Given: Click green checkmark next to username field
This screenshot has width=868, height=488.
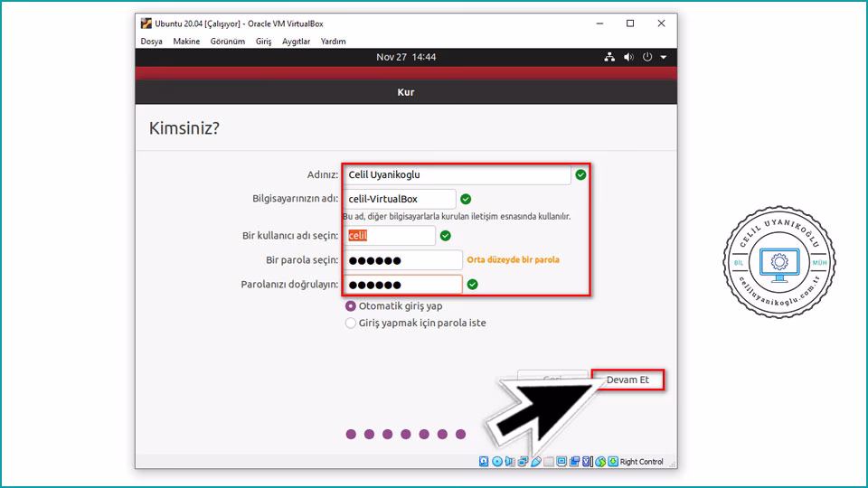Looking at the screenshot, I should coord(445,236).
